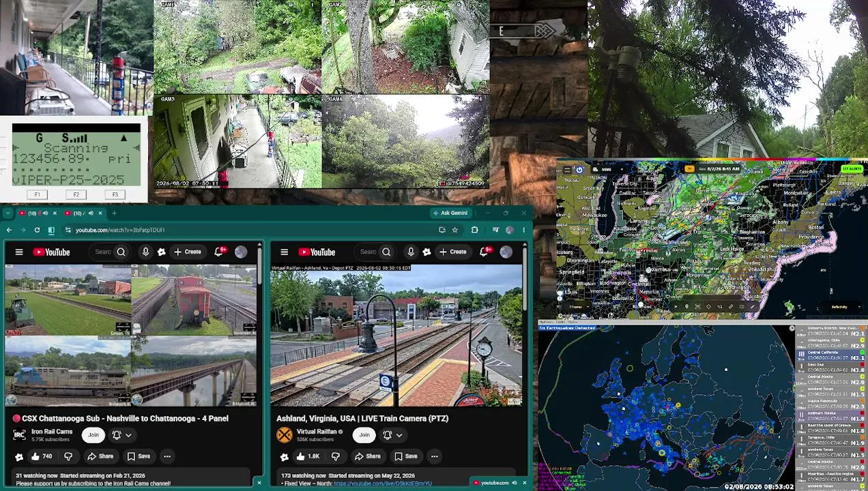Select location pin tool on weather map
The height and width of the screenshot is (491, 868).
(686, 307)
